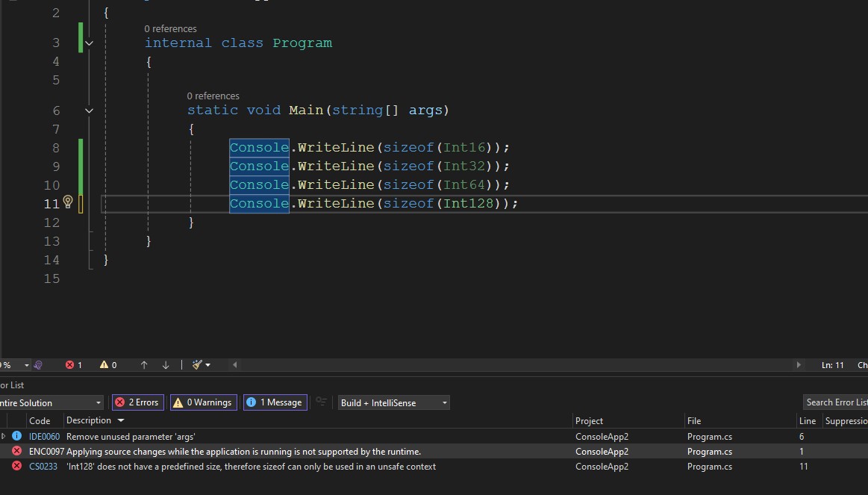Image resolution: width=868 pixels, height=495 pixels.
Task: Click the Search Error List box
Action: pyautogui.click(x=835, y=402)
